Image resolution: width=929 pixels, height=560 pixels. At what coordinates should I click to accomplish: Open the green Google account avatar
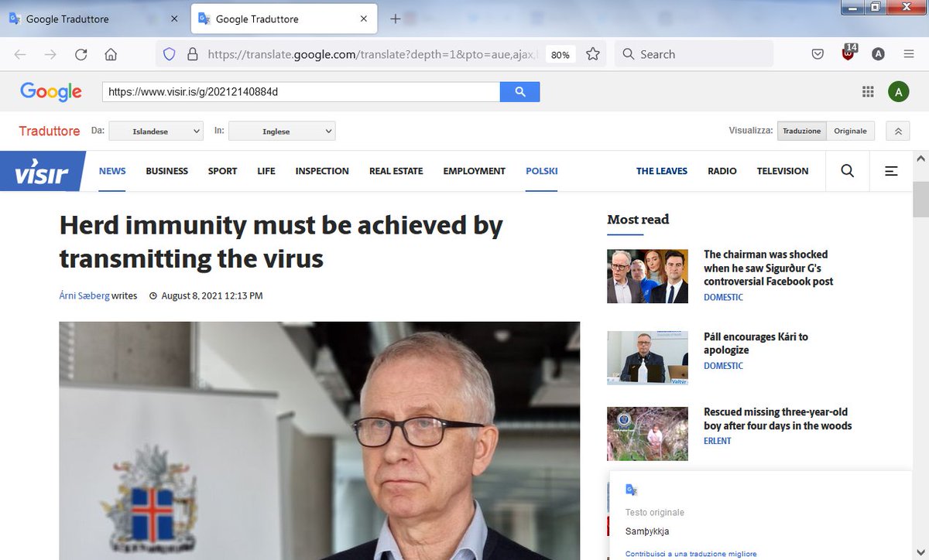click(898, 91)
